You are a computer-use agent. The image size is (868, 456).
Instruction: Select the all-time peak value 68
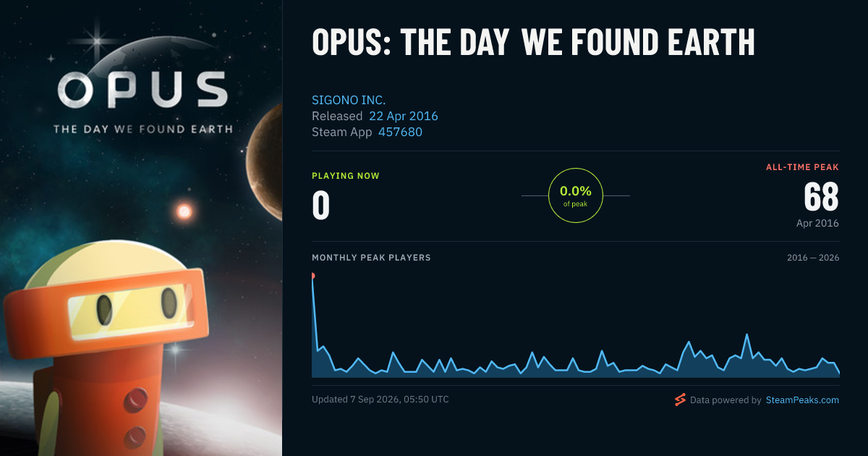click(821, 197)
